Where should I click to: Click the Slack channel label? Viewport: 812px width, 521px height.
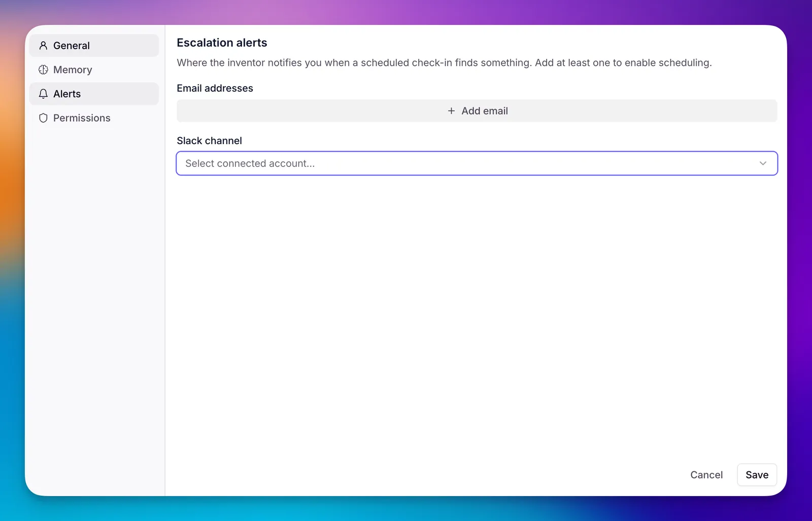click(x=209, y=141)
